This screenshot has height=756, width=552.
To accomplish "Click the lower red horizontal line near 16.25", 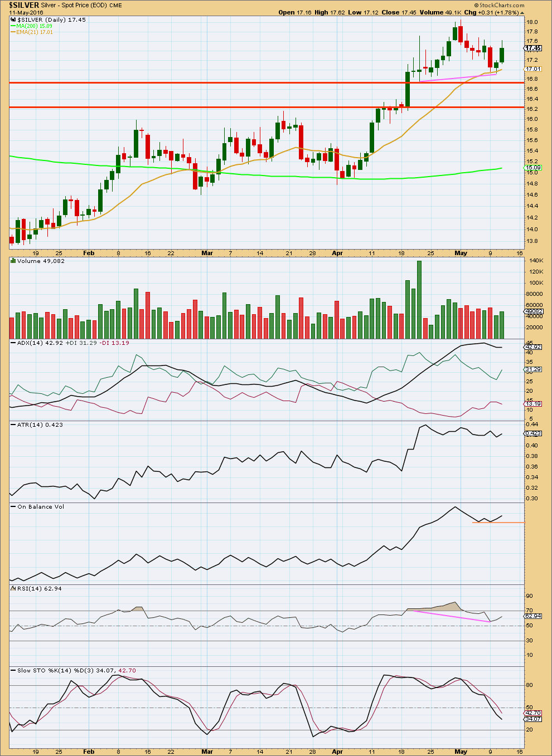I will 267,107.
